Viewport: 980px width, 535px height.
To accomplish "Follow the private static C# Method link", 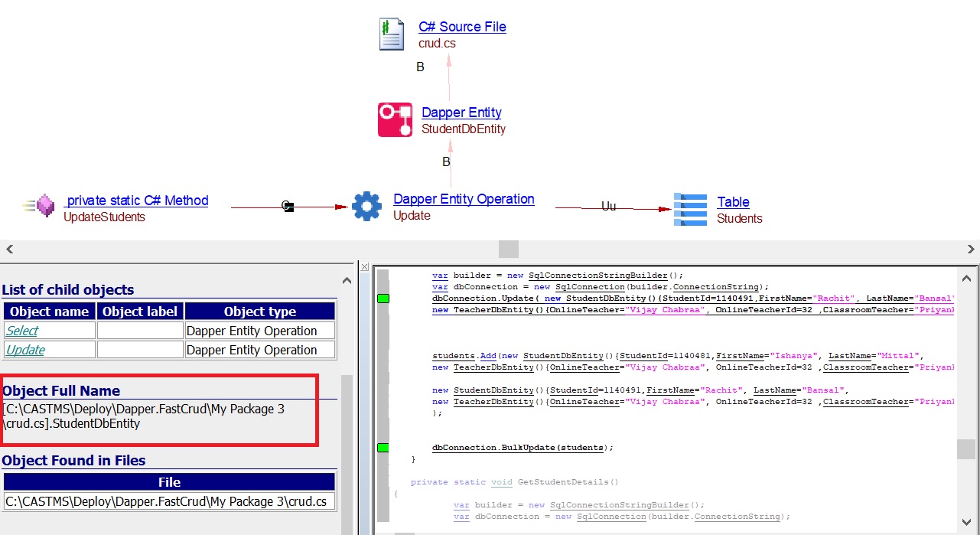I will (136, 201).
